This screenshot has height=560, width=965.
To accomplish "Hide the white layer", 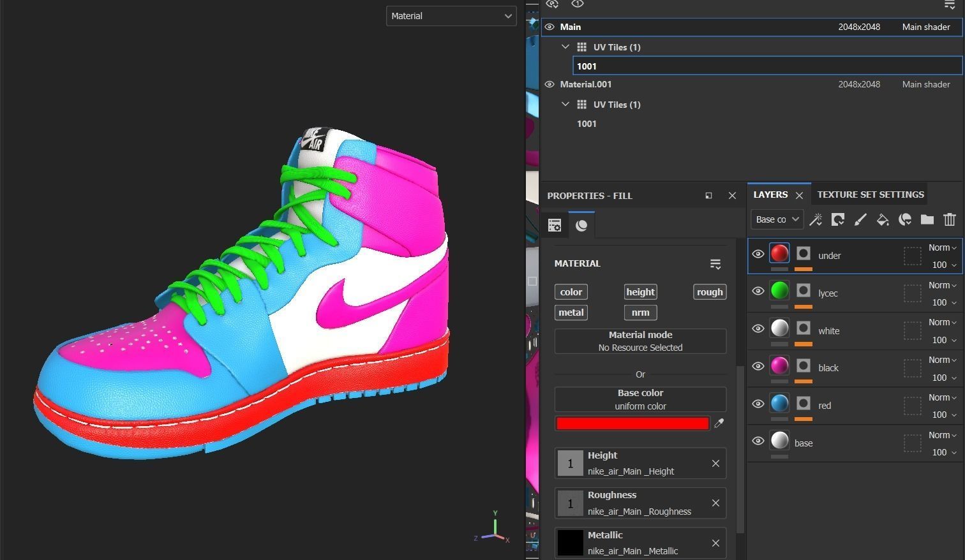I will pyautogui.click(x=758, y=329).
